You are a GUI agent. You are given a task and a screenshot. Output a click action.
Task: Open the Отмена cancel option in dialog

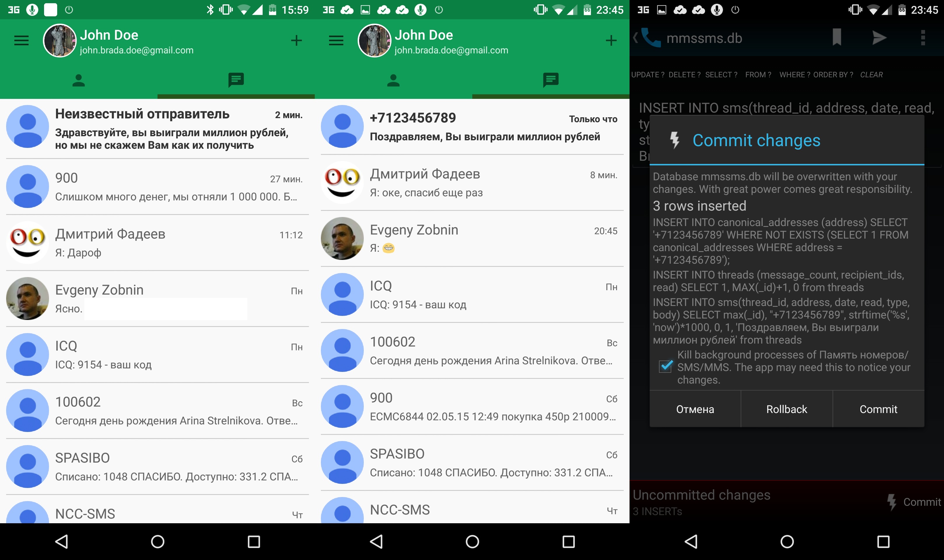point(695,409)
